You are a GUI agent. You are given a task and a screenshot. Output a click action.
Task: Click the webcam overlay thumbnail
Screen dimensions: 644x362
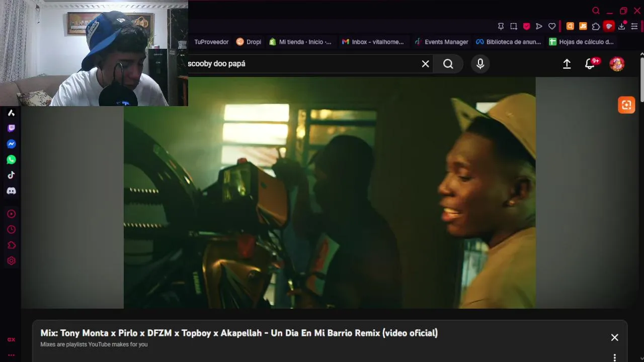pyautogui.click(x=94, y=53)
